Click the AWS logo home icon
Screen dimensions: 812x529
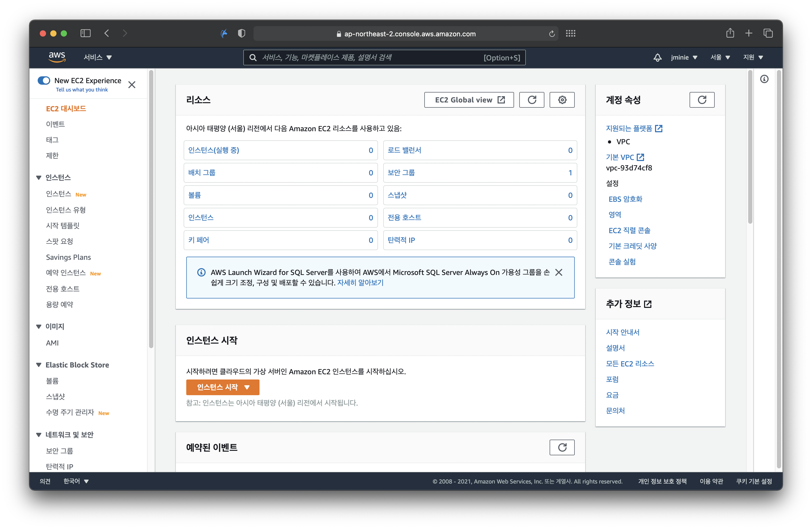(x=57, y=57)
